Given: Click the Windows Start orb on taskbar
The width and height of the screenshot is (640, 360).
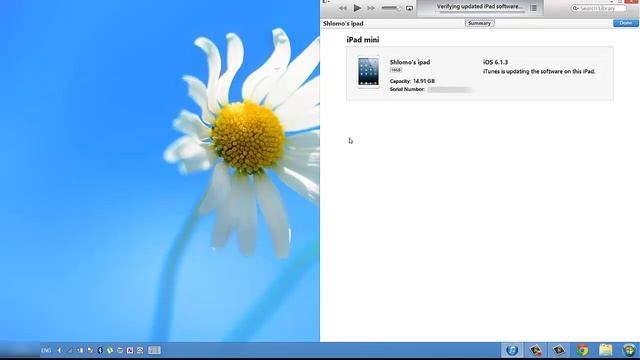Looking at the screenshot, I should pos(629,350).
